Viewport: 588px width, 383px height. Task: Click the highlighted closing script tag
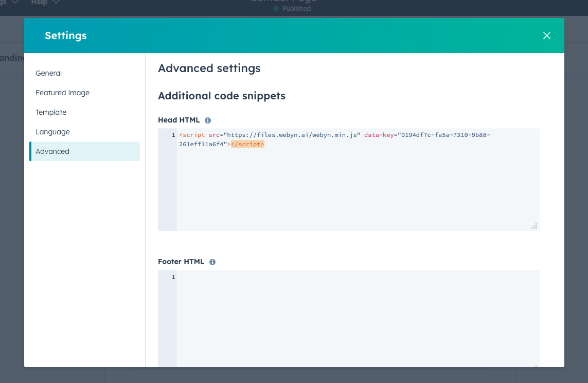(247, 144)
